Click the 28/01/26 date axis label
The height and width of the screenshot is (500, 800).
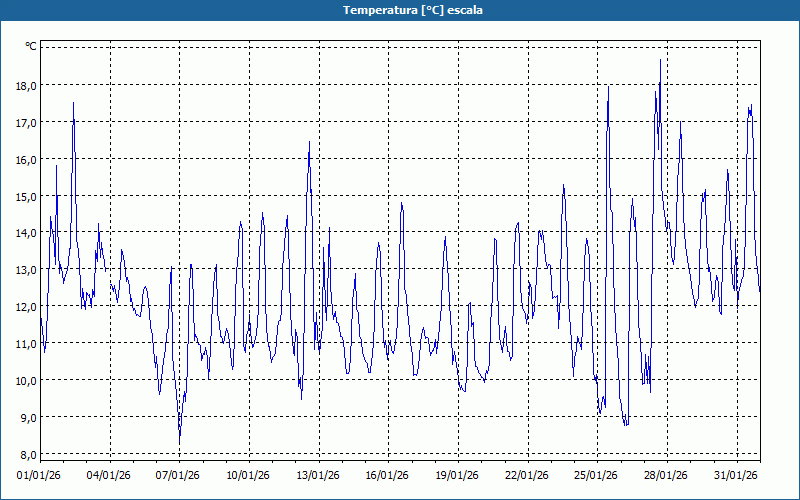666,476
